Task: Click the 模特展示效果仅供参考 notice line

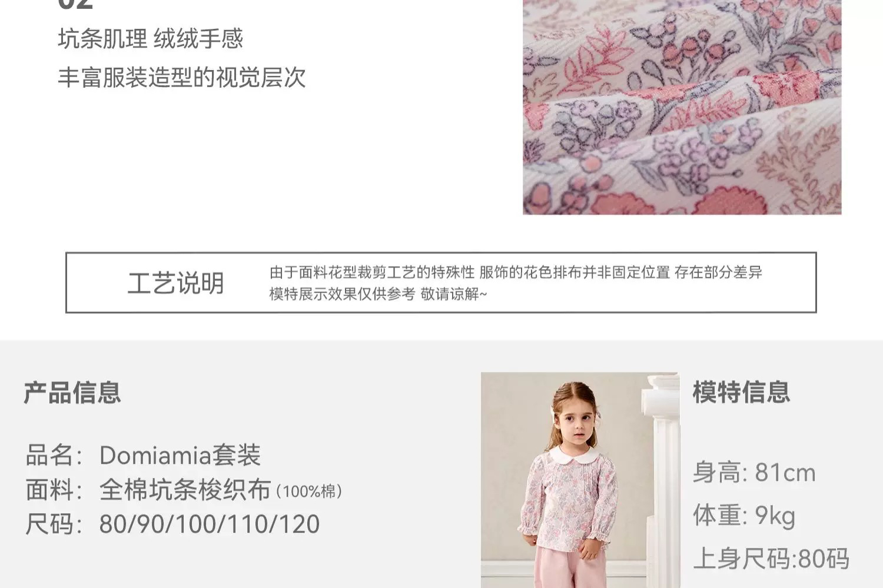Action: (378, 294)
